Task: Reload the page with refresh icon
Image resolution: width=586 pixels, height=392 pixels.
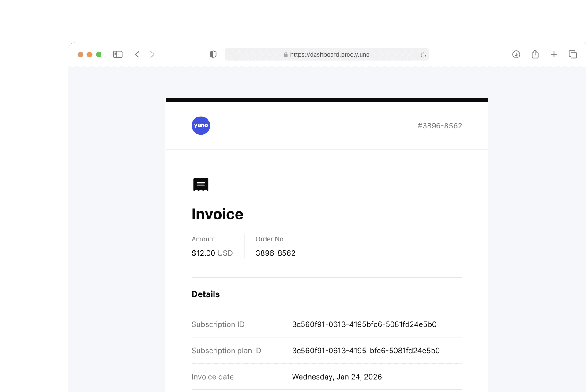Action: (x=423, y=55)
